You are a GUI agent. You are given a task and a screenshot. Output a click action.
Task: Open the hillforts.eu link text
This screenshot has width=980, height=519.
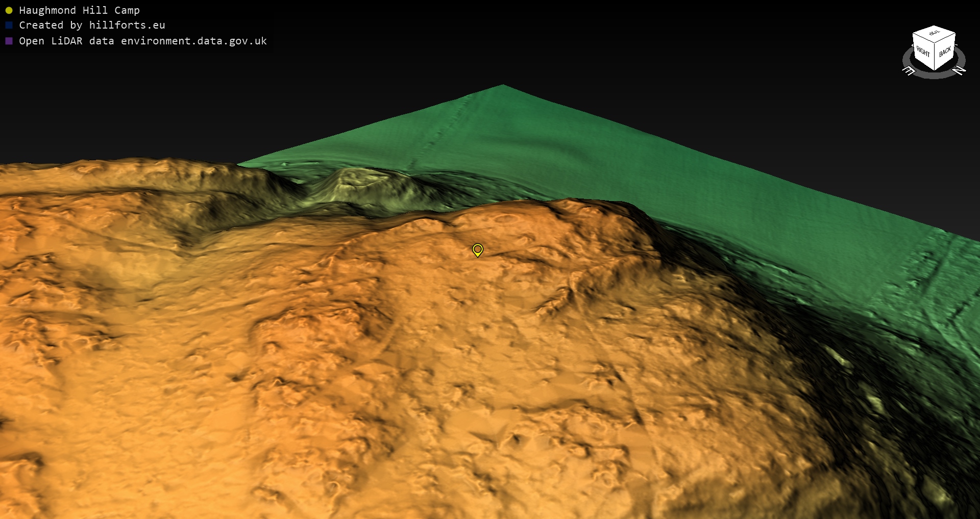(x=127, y=26)
